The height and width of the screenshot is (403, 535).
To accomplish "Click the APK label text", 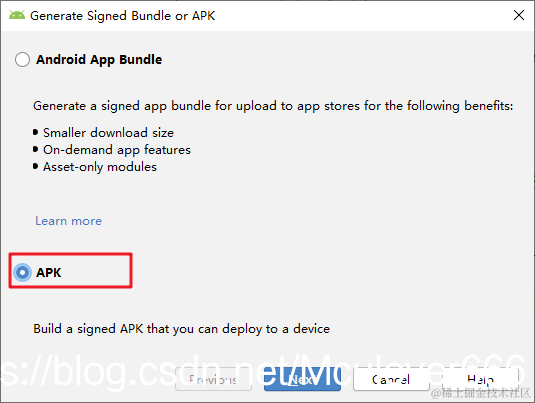I will pos(48,273).
